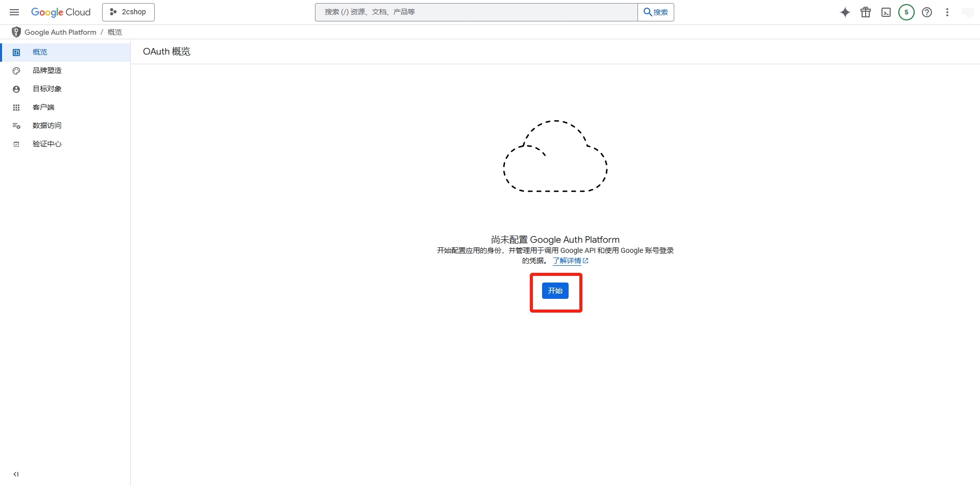The height and width of the screenshot is (486, 980).
Task: Click the 概览 dashboard icon in sidebar
Action: coord(16,53)
